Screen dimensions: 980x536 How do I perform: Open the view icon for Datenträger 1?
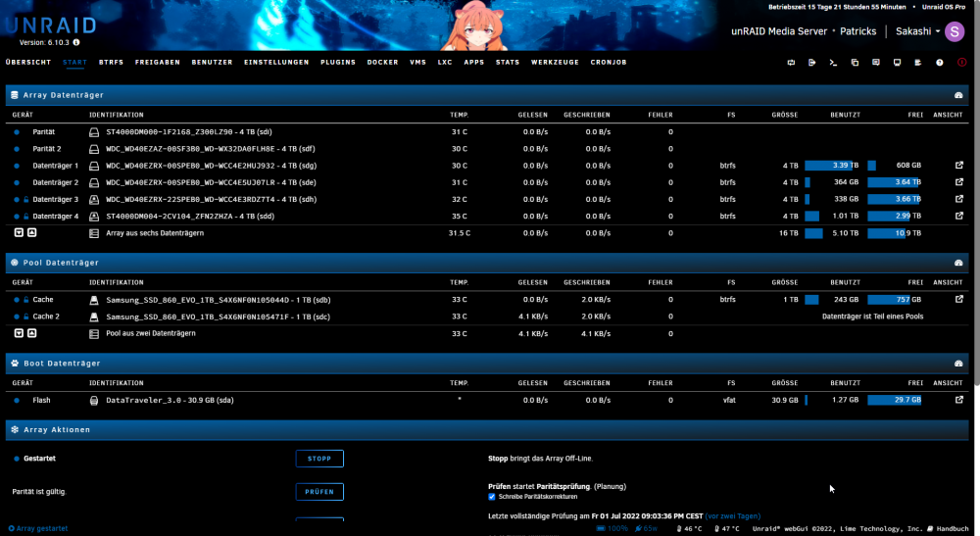coord(958,166)
